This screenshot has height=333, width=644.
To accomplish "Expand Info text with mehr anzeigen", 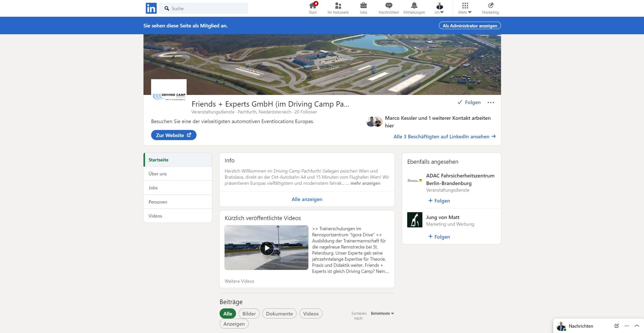I will pyautogui.click(x=365, y=183).
